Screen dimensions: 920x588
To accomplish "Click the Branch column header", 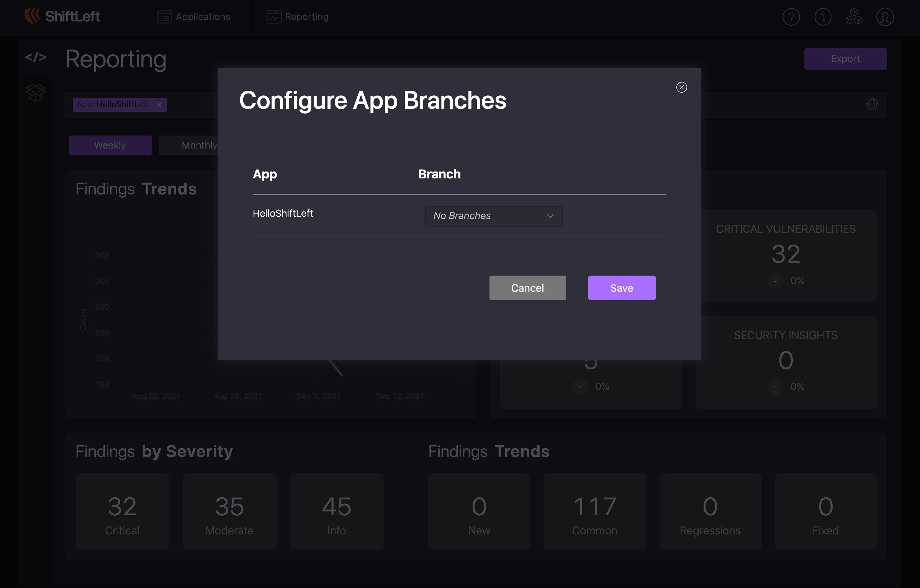I will pos(439,174).
